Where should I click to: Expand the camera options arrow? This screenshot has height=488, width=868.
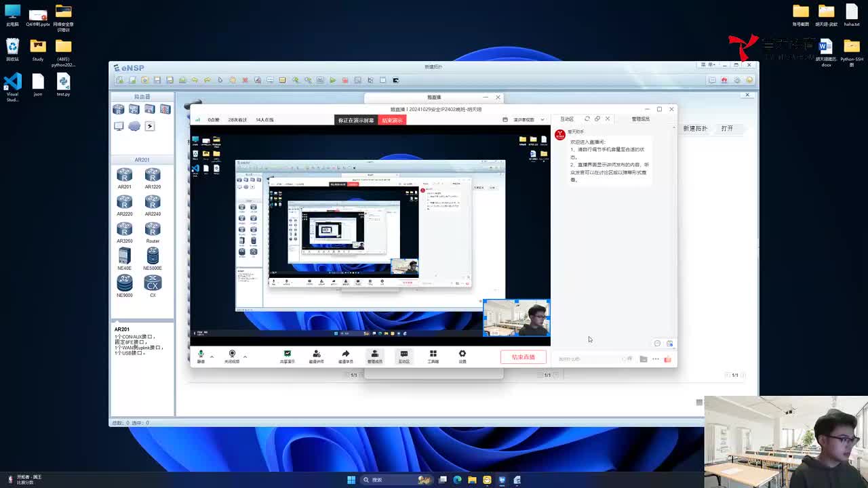click(245, 356)
